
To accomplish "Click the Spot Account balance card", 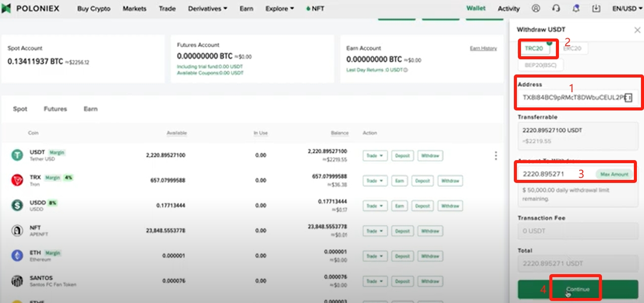I will click(x=83, y=59).
